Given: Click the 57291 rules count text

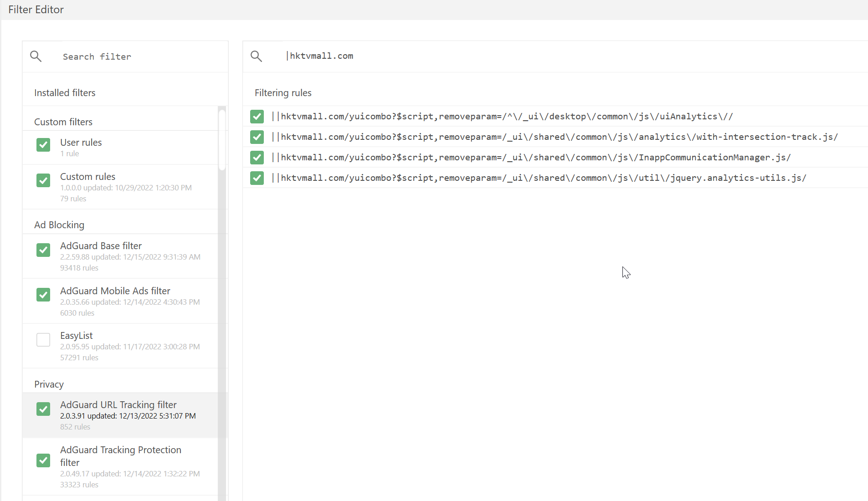Looking at the screenshot, I should click(79, 358).
